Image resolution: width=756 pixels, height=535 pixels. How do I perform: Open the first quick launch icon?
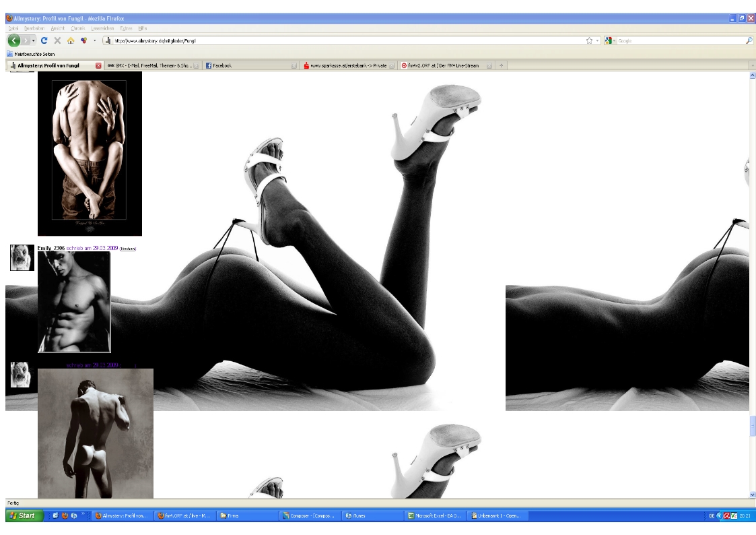(55, 515)
